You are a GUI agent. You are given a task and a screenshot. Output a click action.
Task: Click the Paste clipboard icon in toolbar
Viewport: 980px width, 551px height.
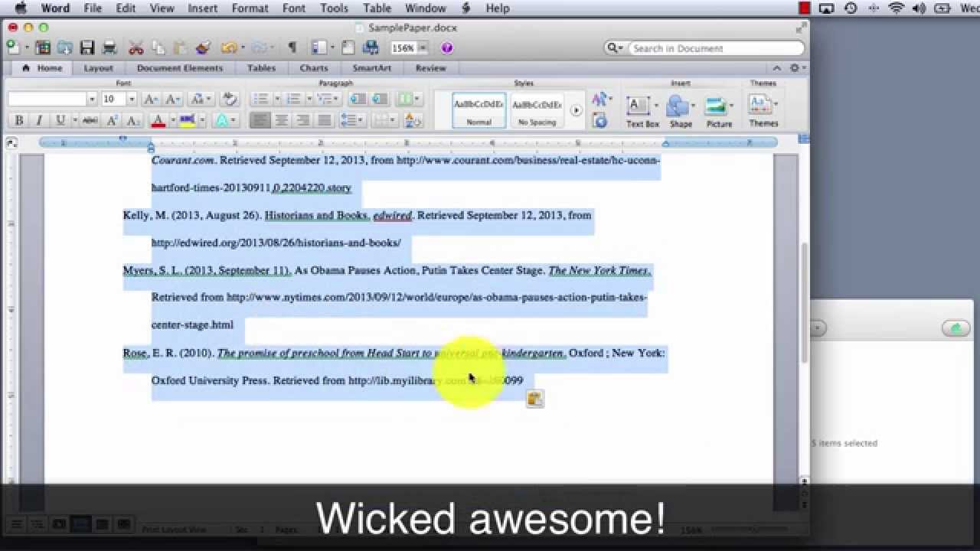point(181,48)
